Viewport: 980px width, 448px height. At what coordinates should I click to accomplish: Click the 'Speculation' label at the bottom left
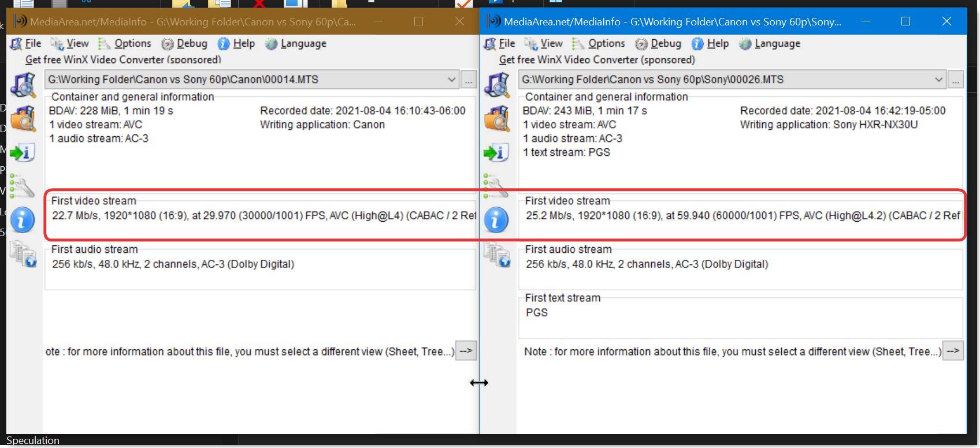pos(33,440)
